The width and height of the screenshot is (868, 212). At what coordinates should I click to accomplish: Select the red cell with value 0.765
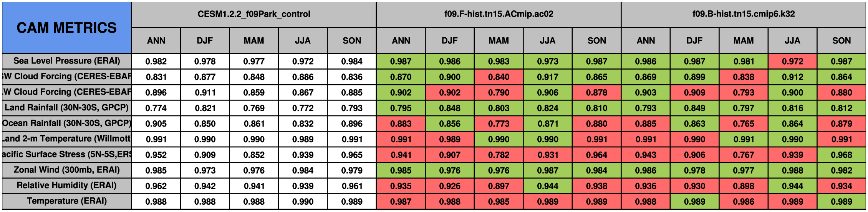click(x=743, y=124)
